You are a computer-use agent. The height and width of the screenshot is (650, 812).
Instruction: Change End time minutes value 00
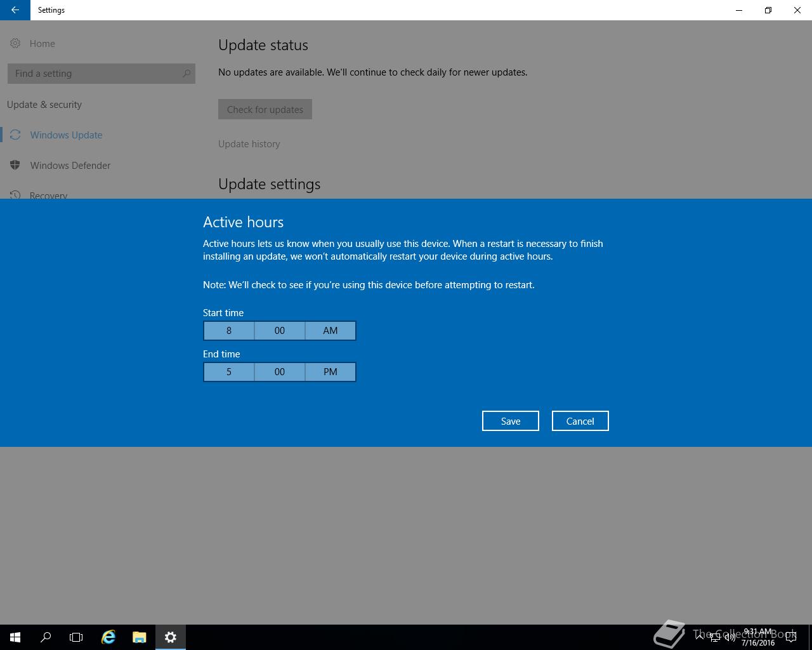[x=280, y=372]
